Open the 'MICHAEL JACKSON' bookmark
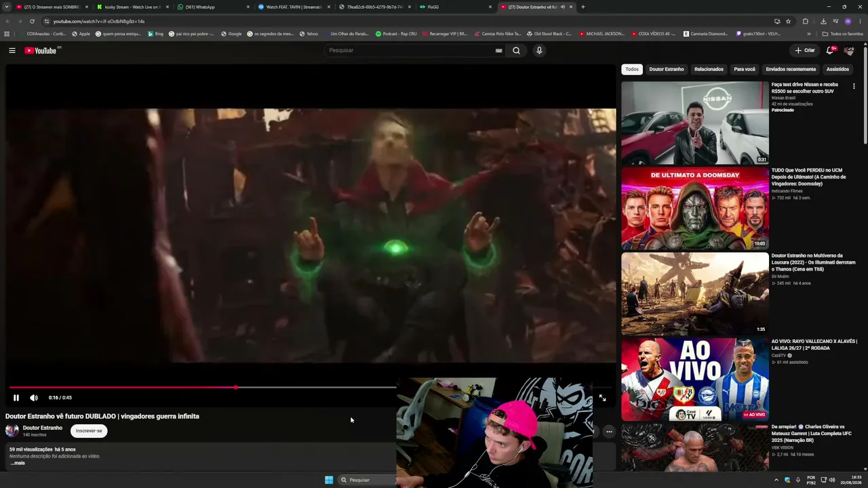Screen dimensions: 868x488 [601, 33]
